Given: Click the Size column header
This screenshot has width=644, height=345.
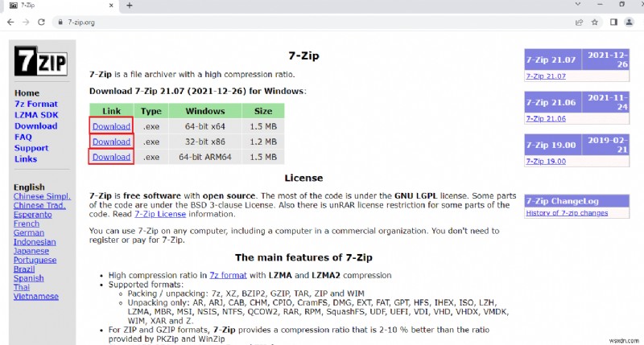Looking at the screenshot, I should tap(263, 111).
